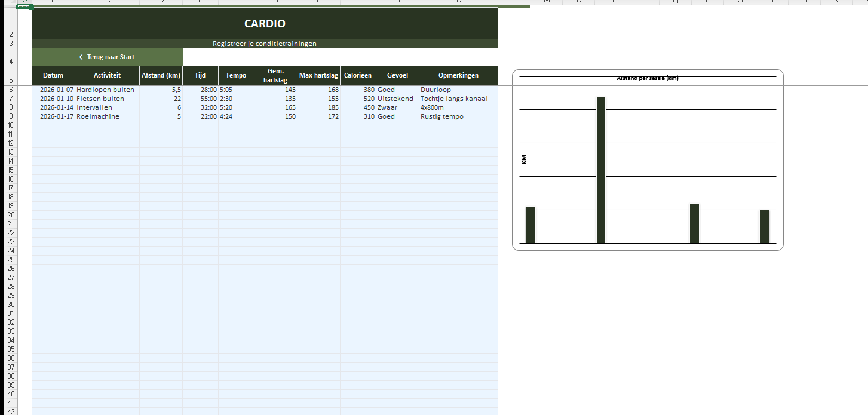Select the KM axis label in chart
This screenshot has height=415, width=868.
pyautogui.click(x=524, y=159)
